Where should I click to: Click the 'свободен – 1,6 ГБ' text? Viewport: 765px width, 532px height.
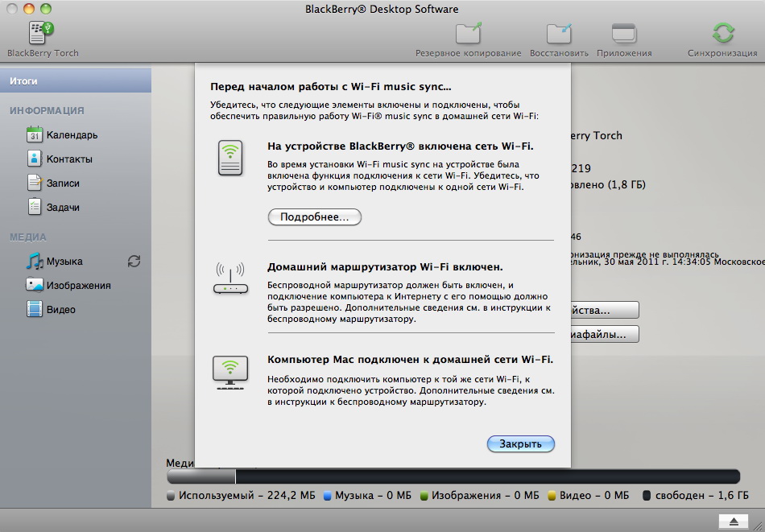pos(701,496)
